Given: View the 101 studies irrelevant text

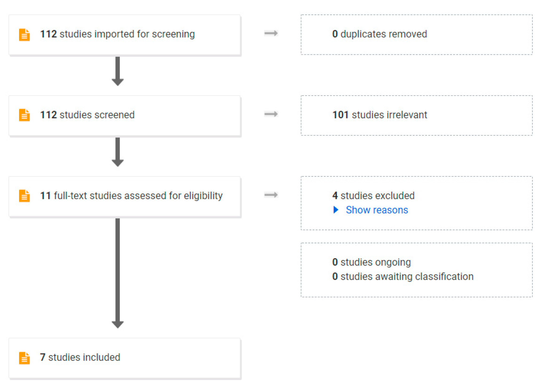Looking at the screenshot, I should coord(380,115).
